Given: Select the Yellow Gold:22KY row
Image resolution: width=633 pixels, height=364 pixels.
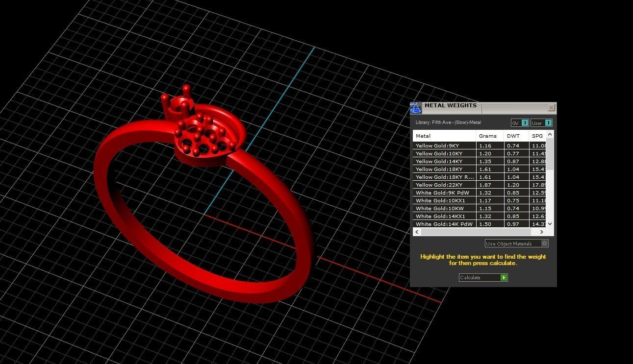Looking at the screenshot, I should click(x=480, y=185).
